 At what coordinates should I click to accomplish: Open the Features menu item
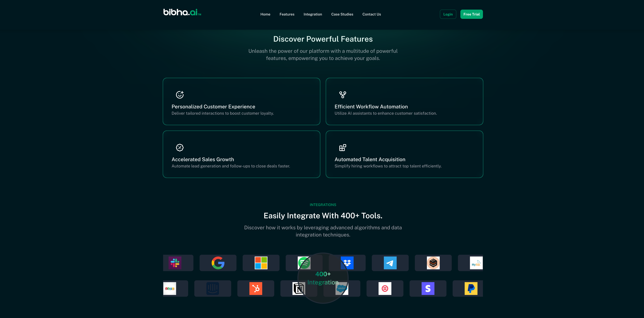pos(287,14)
